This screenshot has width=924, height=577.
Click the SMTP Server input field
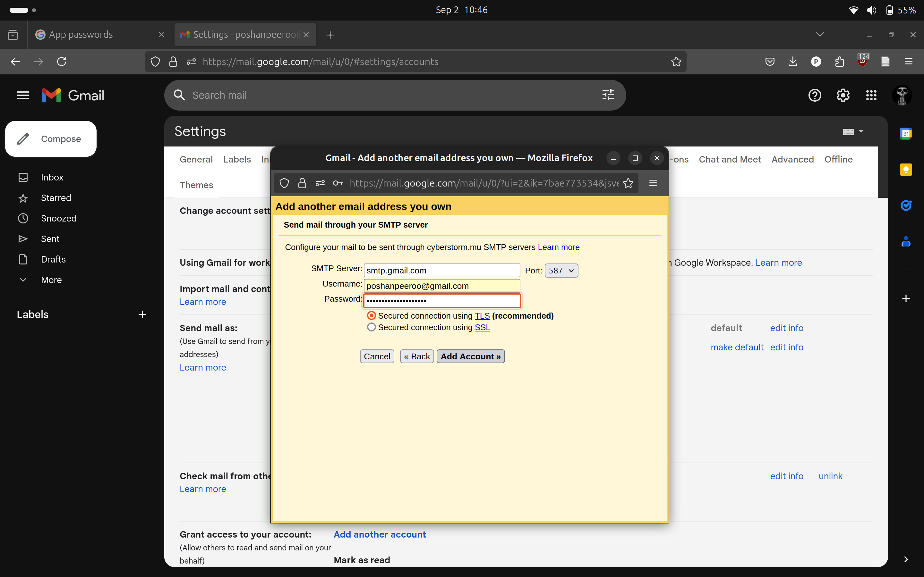pos(442,270)
